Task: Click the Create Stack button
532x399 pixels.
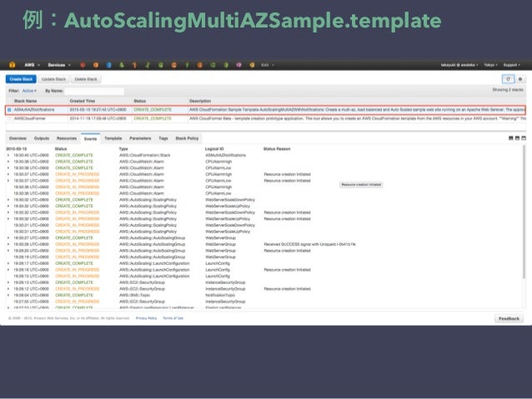Action: (21, 79)
